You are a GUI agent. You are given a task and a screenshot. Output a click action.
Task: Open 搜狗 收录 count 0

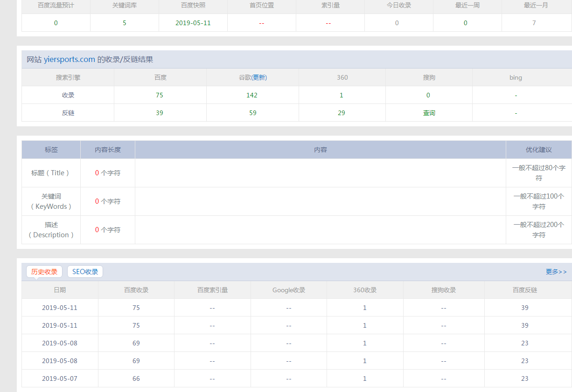tap(428, 95)
